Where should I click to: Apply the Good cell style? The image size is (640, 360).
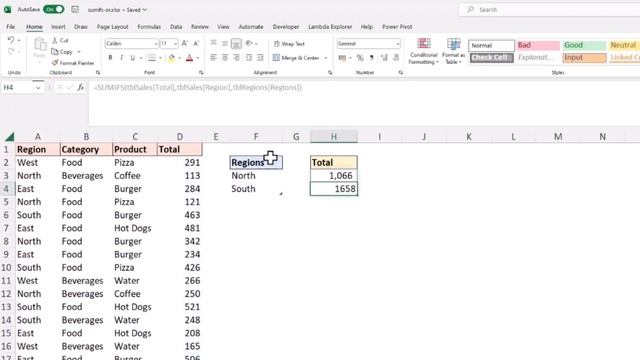[584, 45]
